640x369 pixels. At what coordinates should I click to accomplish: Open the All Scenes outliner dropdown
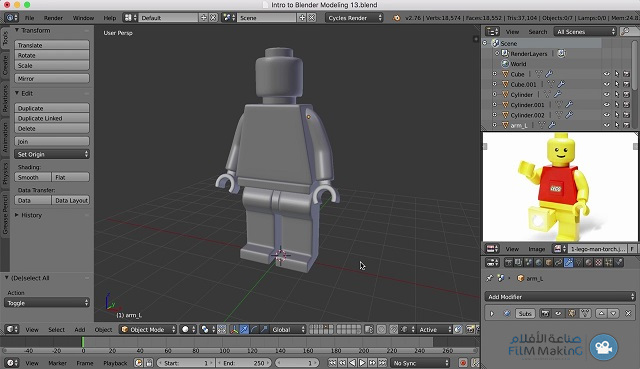click(585, 31)
